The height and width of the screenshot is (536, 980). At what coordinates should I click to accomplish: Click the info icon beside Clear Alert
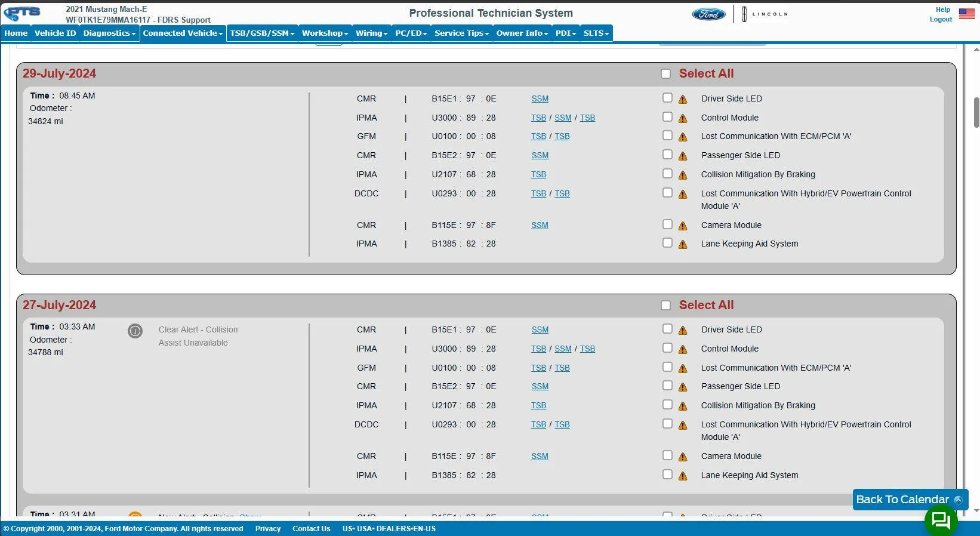point(135,331)
